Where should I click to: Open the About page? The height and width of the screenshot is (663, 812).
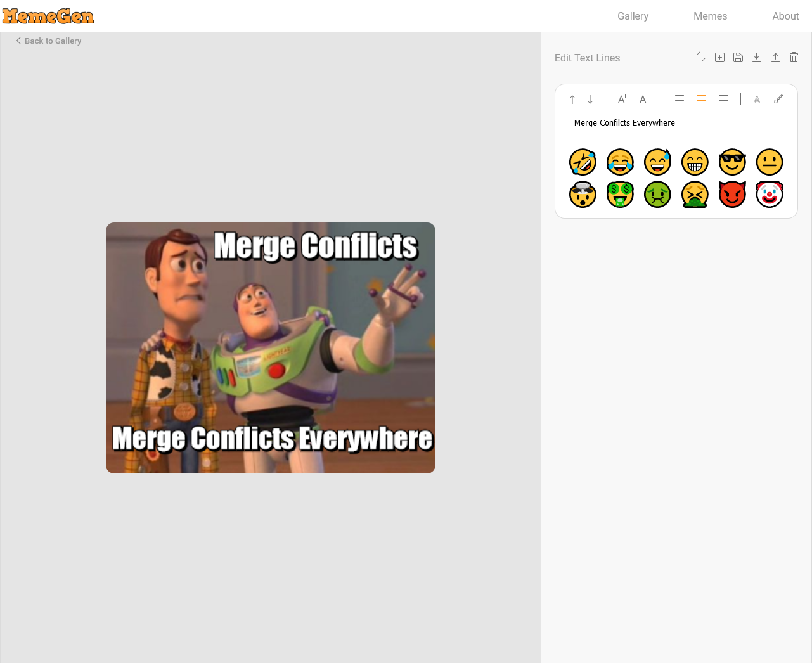click(785, 16)
